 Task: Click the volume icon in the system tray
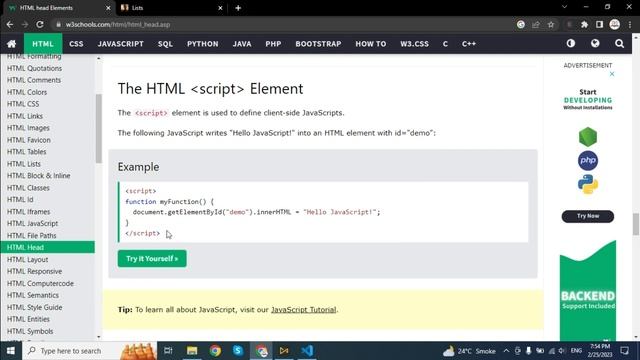click(x=561, y=351)
